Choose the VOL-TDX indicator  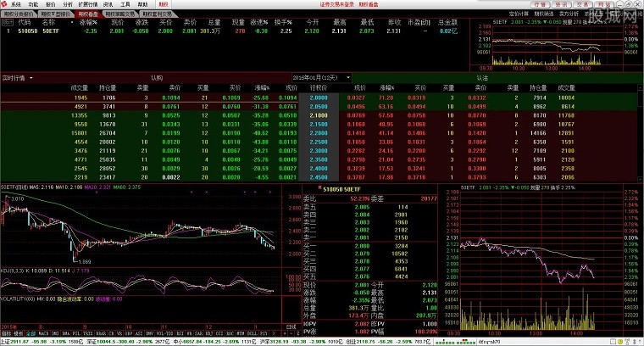(x=163, y=333)
